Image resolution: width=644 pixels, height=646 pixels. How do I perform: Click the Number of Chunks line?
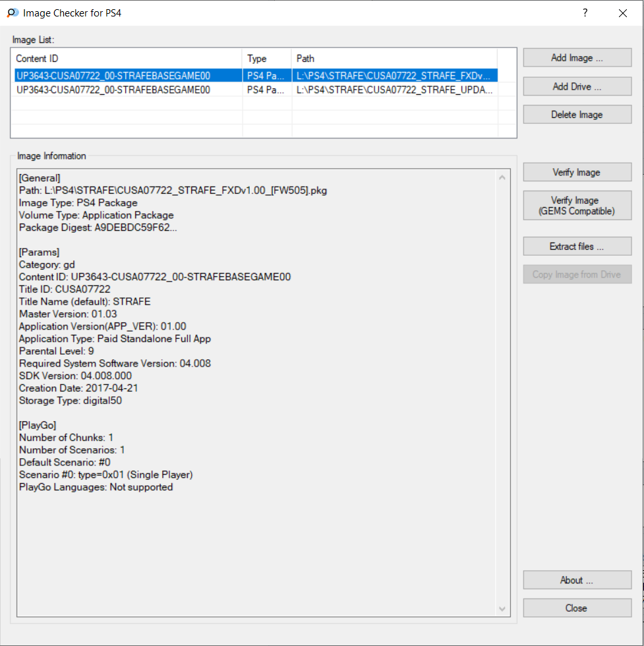tap(67, 438)
